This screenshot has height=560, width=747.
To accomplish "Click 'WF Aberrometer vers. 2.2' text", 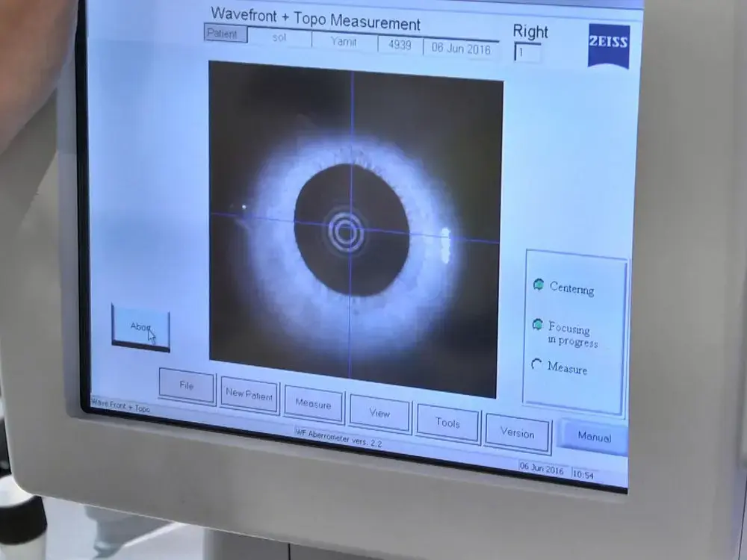I will pos(338,438).
